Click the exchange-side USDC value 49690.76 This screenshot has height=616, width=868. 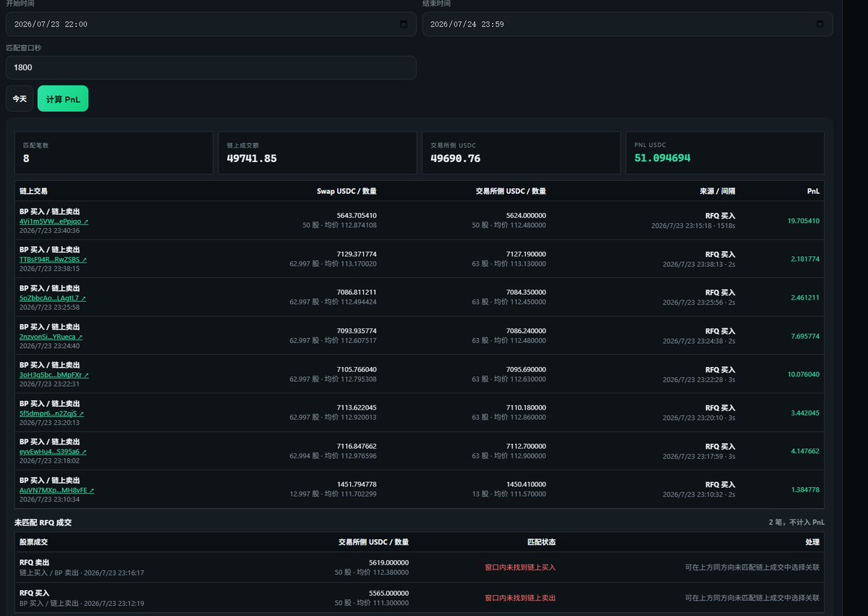[x=456, y=158]
